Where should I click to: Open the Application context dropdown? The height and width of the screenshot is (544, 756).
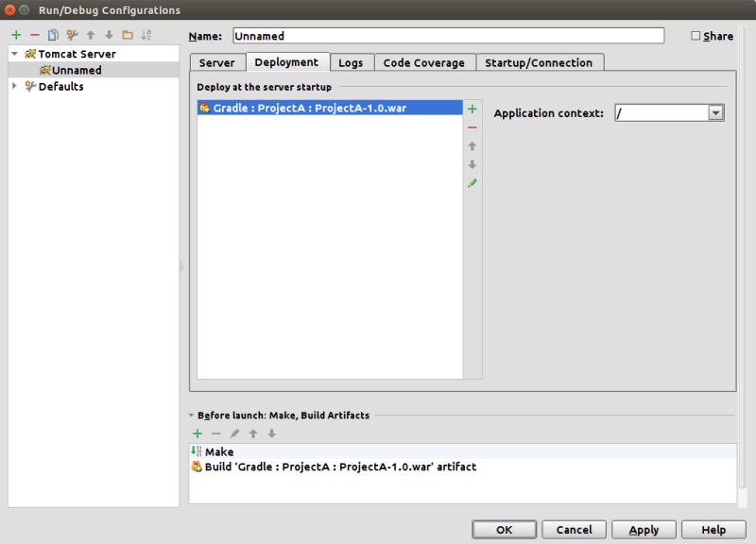(716, 111)
